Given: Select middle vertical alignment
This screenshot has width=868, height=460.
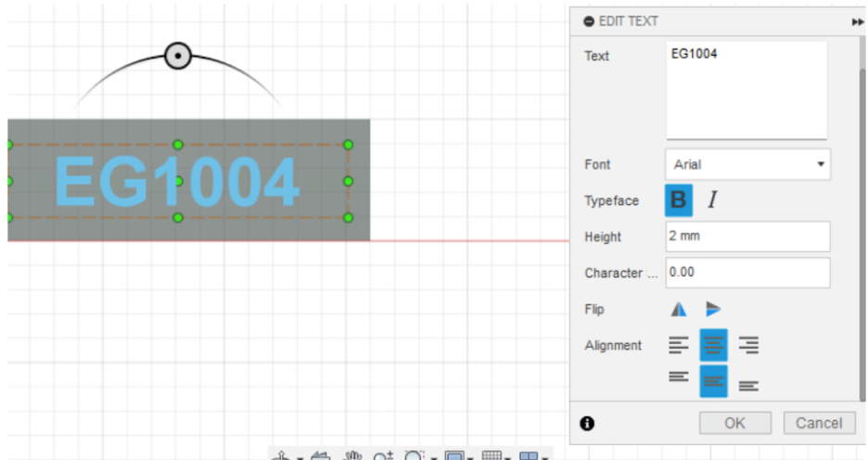Looking at the screenshot, I should 713,381.
